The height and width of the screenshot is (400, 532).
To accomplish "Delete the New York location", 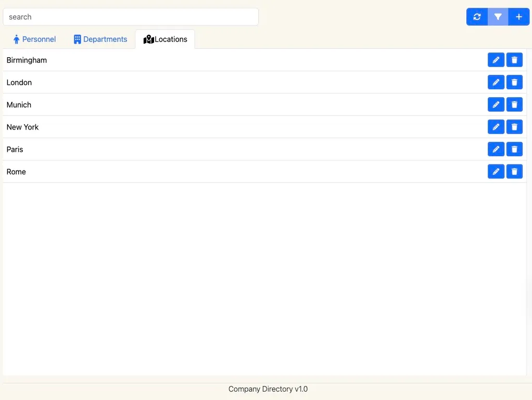I will (x=514, y=127).
